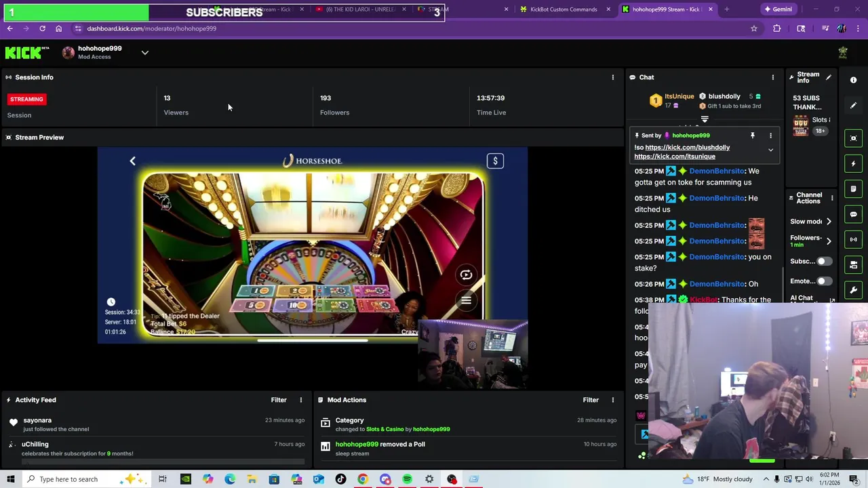The width and height of the screenshot is (868, 488).
Task: Open Channel Actions three-dot menu
Action: 832,198
